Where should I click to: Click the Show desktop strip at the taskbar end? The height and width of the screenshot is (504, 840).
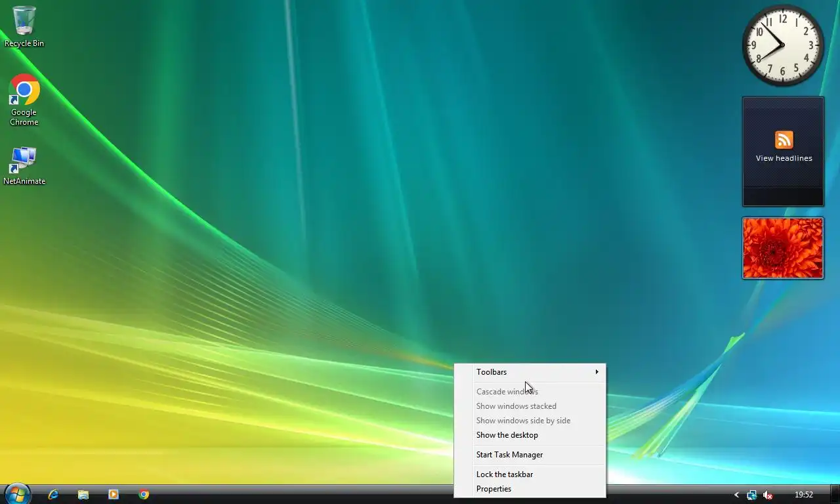click(835, 494)
